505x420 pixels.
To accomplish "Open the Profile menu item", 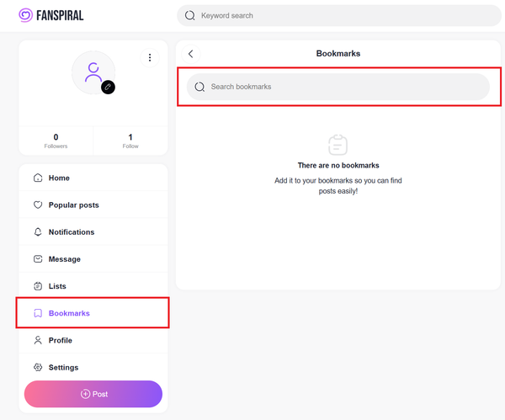I will tap(60, 340).
